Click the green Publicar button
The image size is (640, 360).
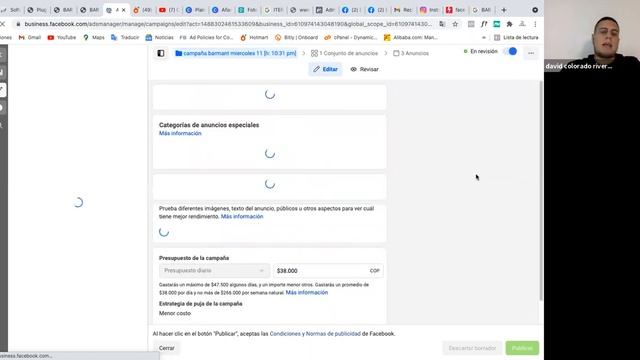coord(522,348)
